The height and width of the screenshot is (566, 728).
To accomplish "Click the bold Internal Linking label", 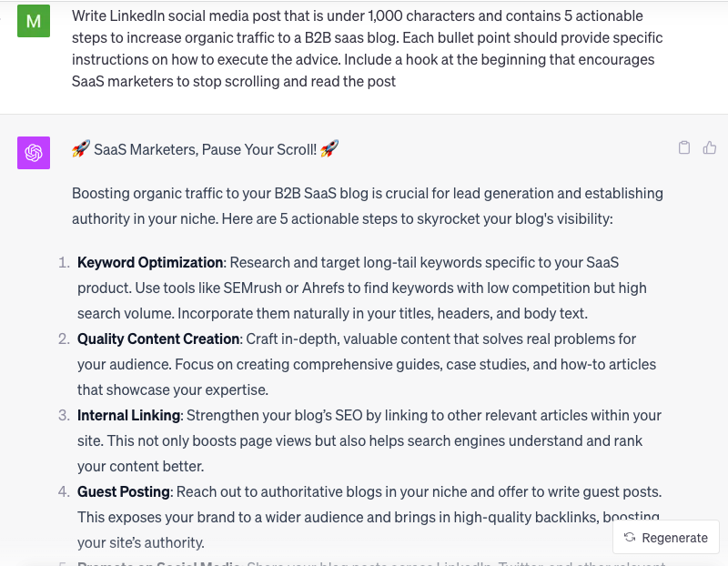I will pos(130,415).
